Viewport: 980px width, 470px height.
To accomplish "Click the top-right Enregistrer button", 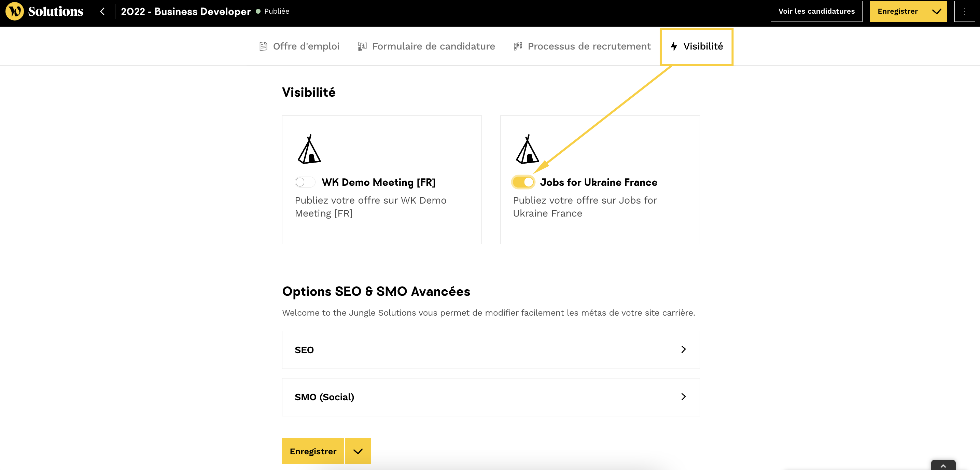I will click(897, 11).
